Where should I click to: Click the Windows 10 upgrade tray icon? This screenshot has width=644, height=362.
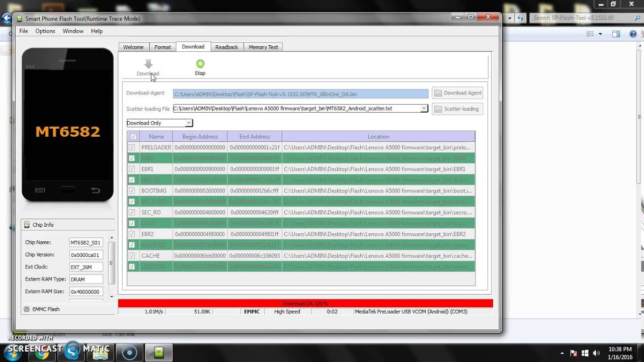(x=585, y=353)
